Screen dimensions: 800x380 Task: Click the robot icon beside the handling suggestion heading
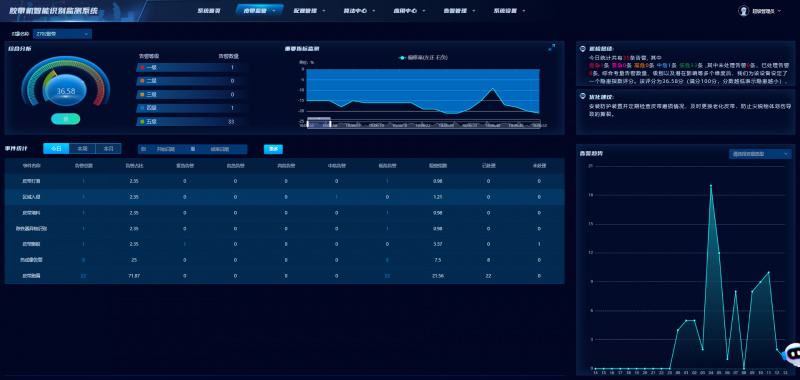[583, 96]
